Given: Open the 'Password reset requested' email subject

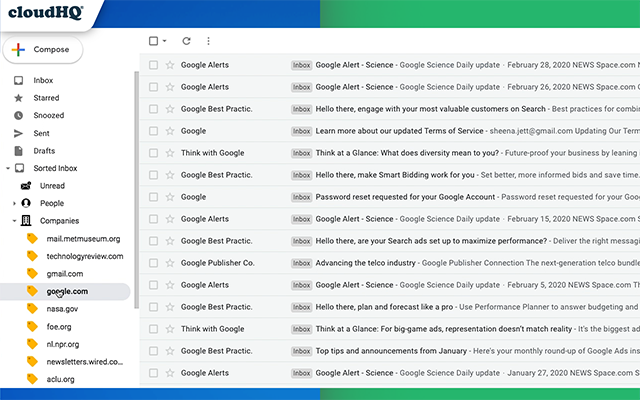Looking at the screenshot, I should pyautogui.click(x=405, y=197).
